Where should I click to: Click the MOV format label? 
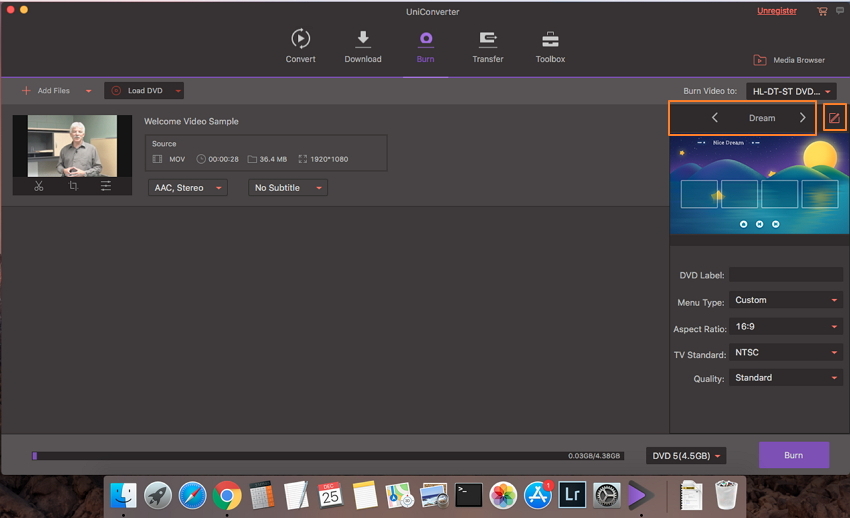point(177,159)
